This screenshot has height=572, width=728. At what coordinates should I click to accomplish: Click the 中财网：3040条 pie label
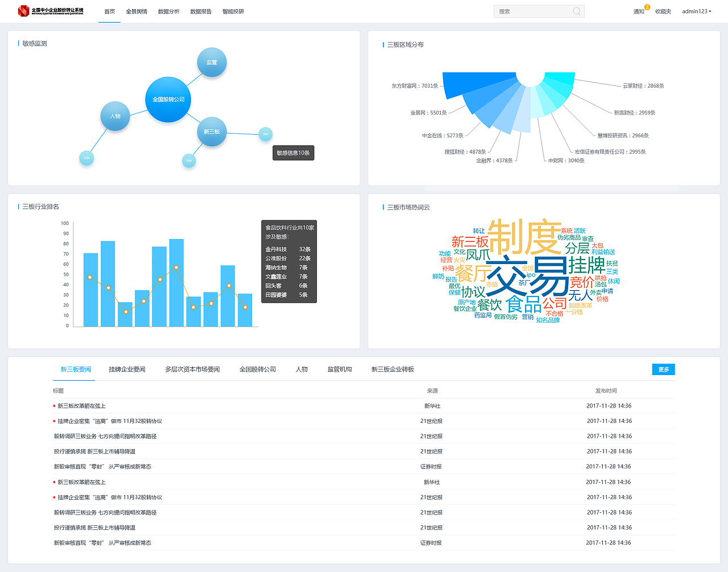tap(566, 161)
